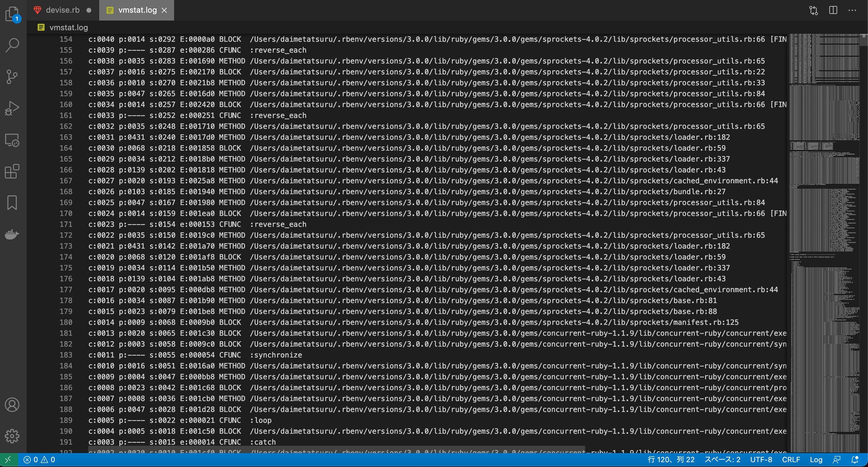Open the Docker view icon

click(12, 234)
